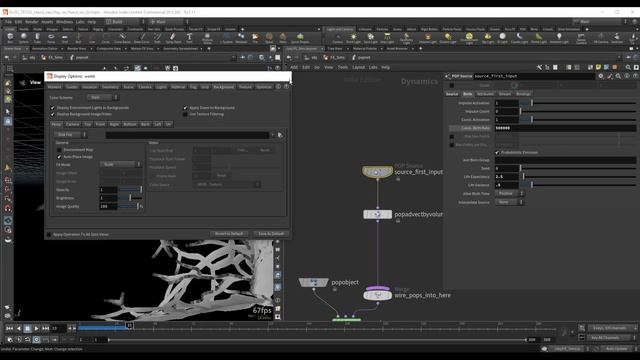This screenshot has height=360, width=640.
Task: Adjust the Brightness slider
Action: tap(130, 198)
